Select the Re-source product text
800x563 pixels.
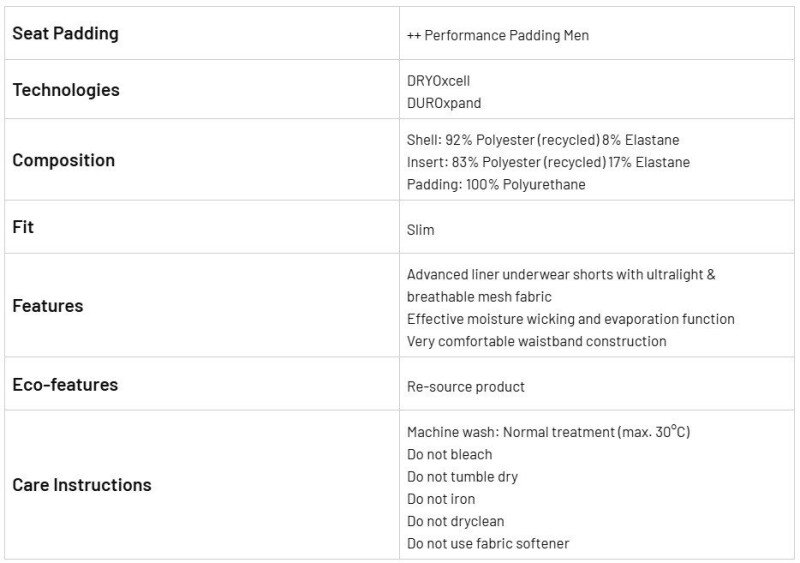coord(465,387)
